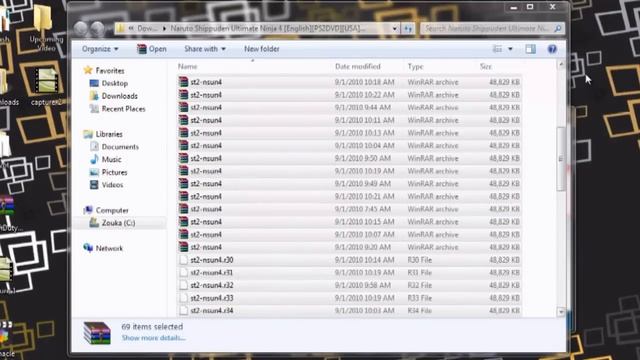The image size is (640, 360).
Task: Expand breadcrumb arrow after Dow... folder
Action: 164,29
